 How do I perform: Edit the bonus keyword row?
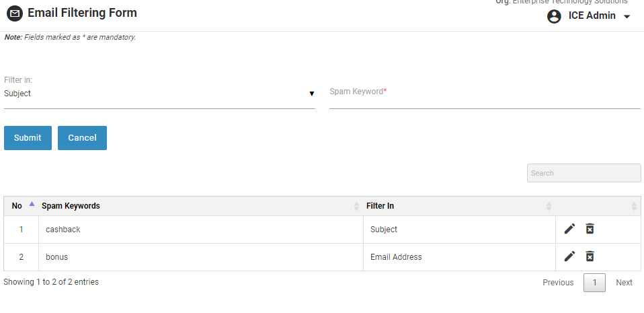pyautogui.click(x=569, y=256)
